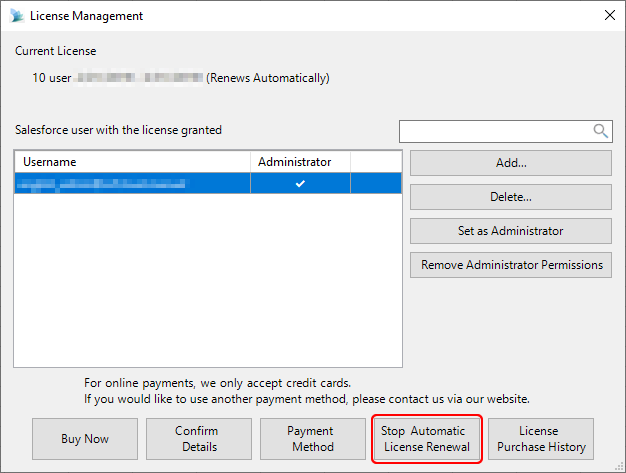Click the Delete... button

511,197
